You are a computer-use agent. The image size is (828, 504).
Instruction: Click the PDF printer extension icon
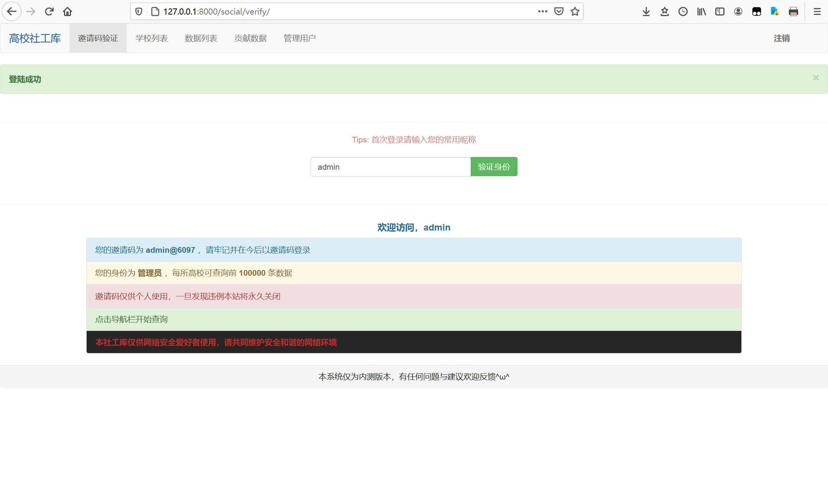[x=793, y=11]
